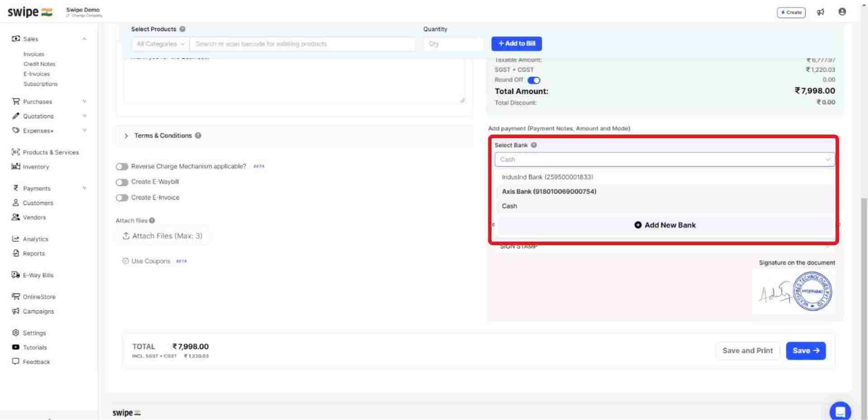Enable Reverse Charge Mechanism toggle
The height and width of the screenshot is (420, 868).
122,167
